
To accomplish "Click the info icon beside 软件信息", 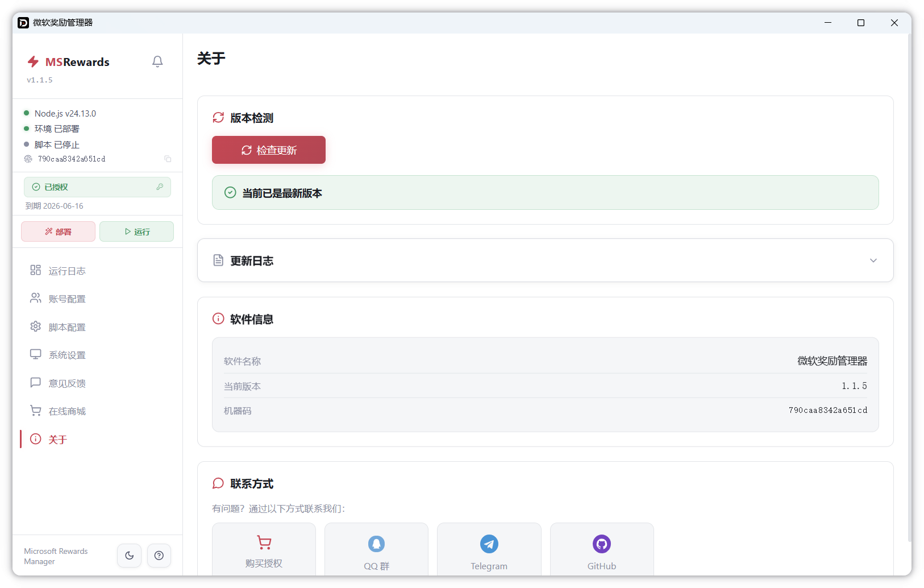I will pos(218,318).
